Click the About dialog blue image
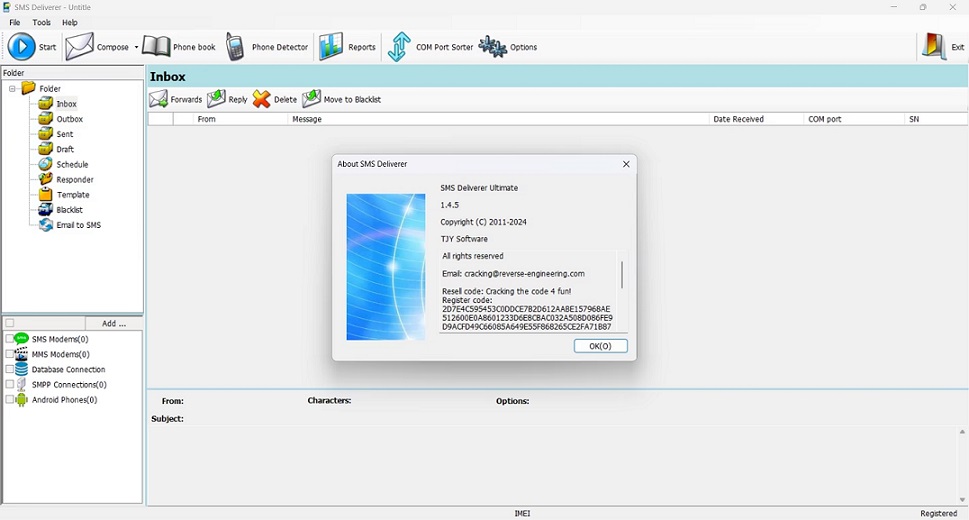Screen dimensions: 969x520 [x=386, y=267]
